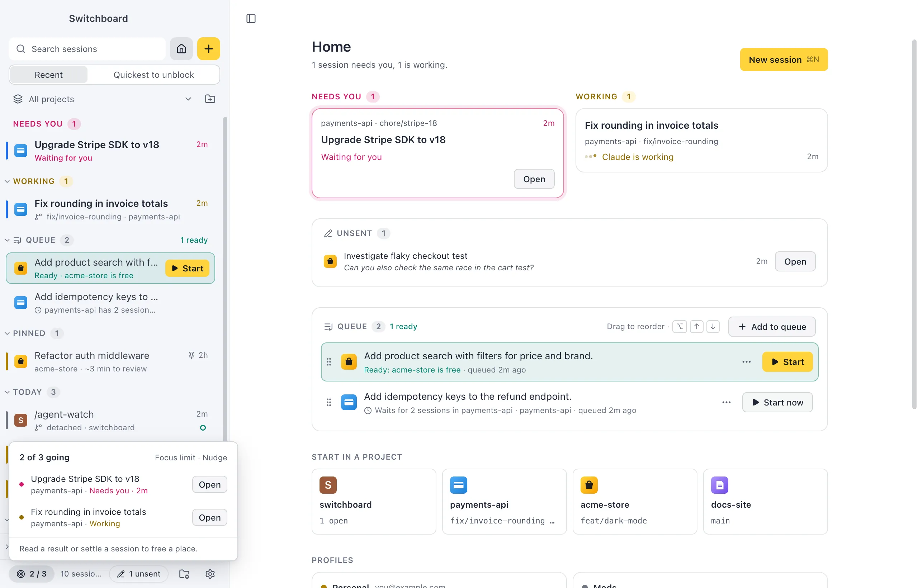Click the Search sessions field

pyautogui.click(x=87, y=49)
